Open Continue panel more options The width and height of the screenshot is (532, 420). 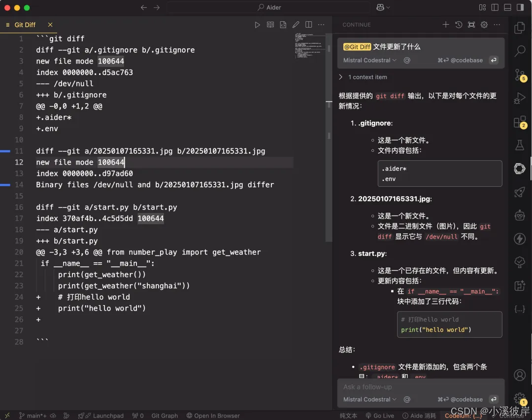pos(497,25)
